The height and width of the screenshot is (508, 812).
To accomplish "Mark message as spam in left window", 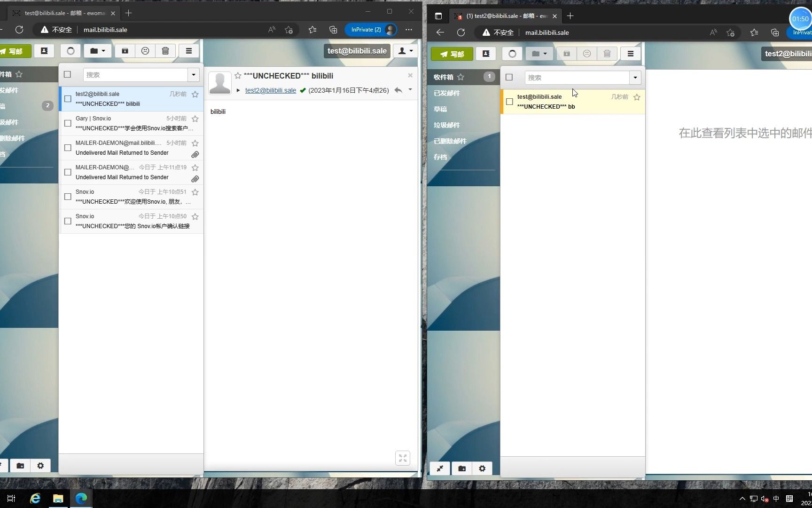I will click(145, 51).
